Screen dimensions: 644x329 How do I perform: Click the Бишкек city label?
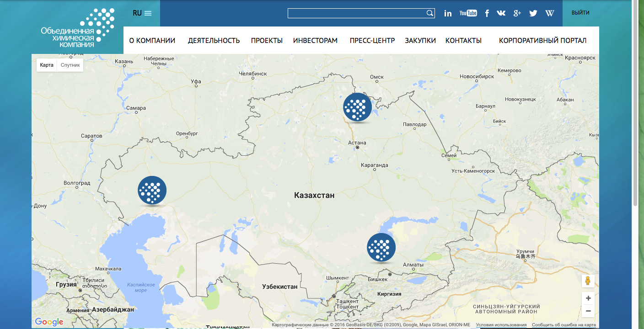coord(378,279)
